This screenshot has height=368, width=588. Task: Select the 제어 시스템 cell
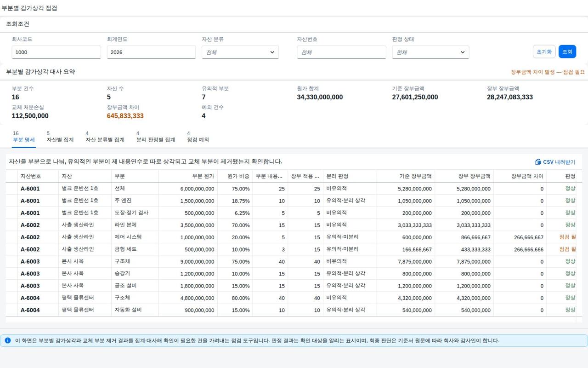135,237
